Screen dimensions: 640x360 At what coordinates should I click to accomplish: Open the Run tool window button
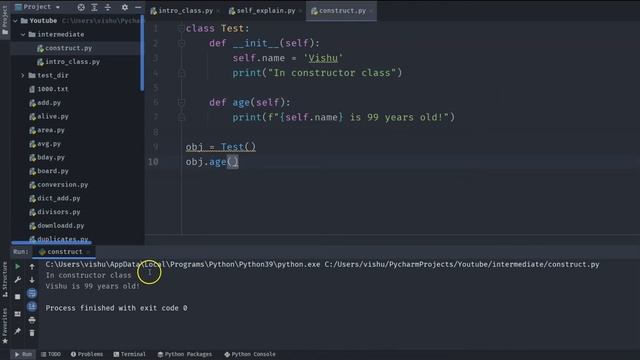coord(23,354)
